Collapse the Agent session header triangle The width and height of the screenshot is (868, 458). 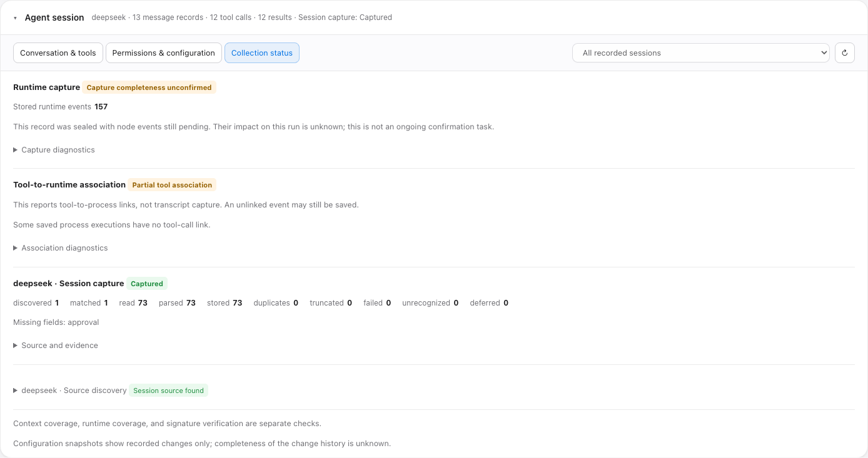(15, 18)
